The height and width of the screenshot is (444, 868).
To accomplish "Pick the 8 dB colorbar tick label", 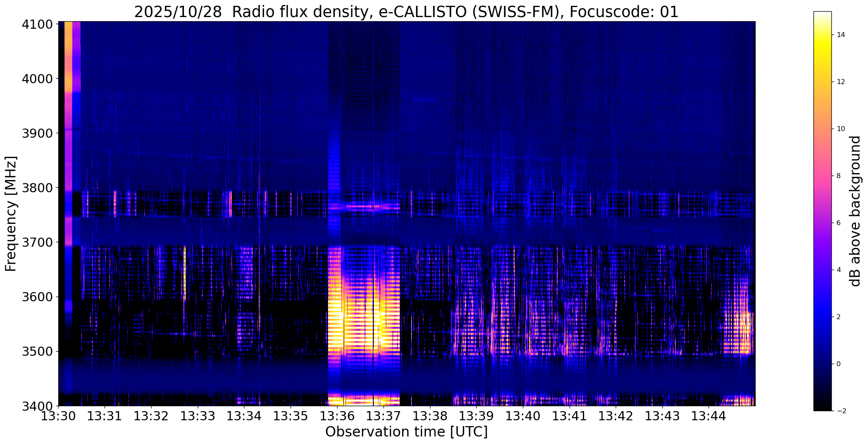I will 839,176.
